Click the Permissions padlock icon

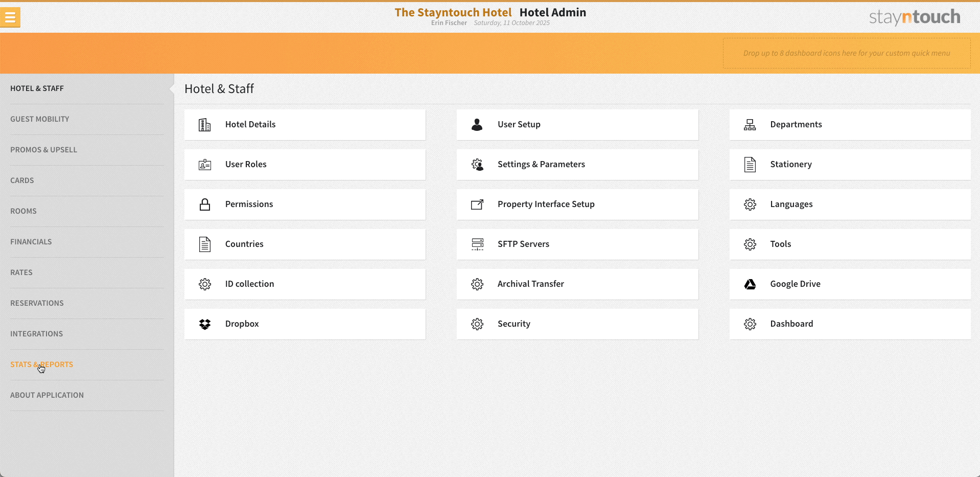[205, 205]
